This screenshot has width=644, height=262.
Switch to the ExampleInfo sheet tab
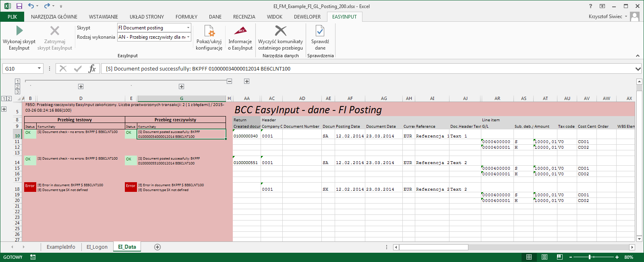click(x=61, y=247)
